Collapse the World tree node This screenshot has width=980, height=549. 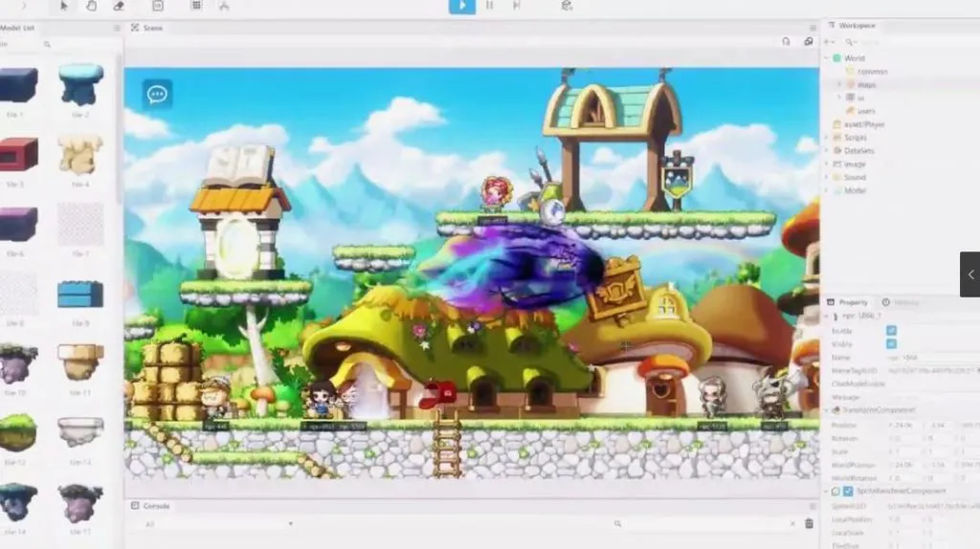click(827, 58)
